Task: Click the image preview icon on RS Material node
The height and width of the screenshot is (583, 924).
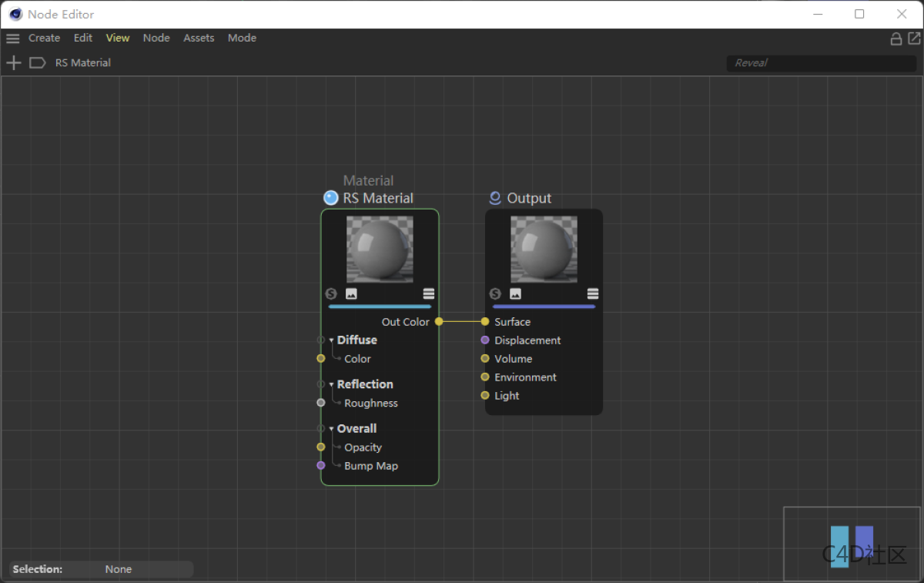Action: click(351, 293)
